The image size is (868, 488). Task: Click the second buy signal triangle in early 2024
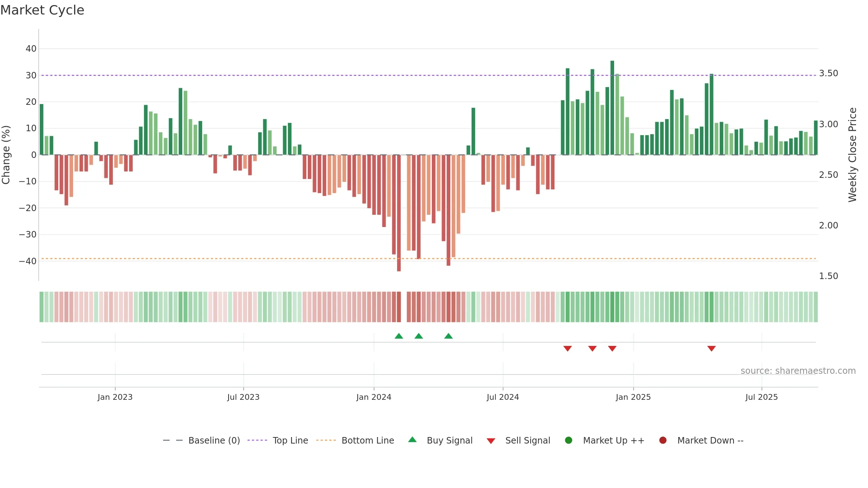click(419, 336)
